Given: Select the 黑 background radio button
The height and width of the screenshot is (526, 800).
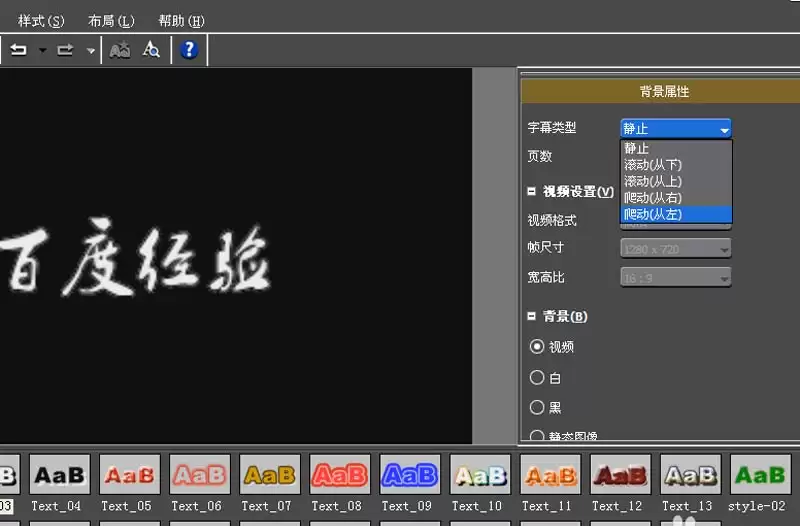Looking at the screenshot, I should tap(537, 407).
